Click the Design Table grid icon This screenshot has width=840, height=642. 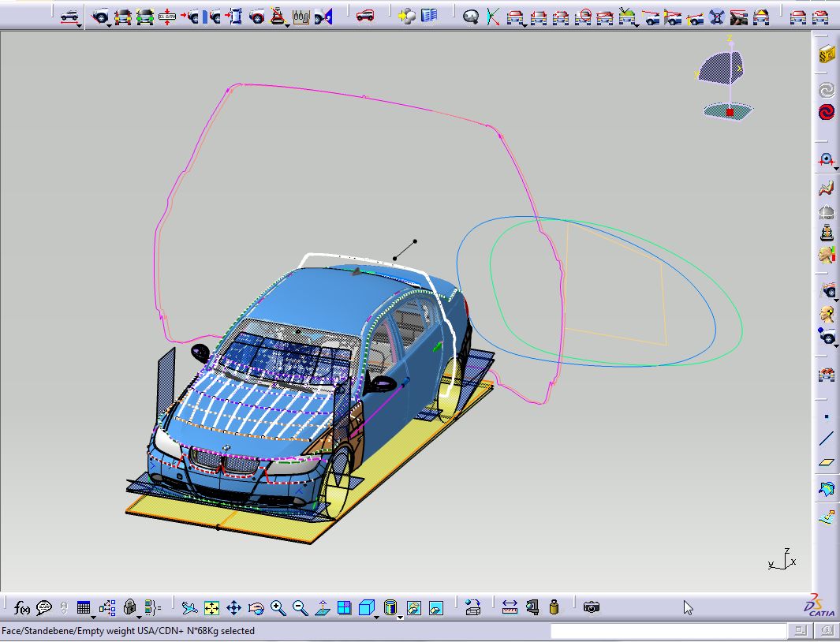pyautogui.click(x=84, y=607)
